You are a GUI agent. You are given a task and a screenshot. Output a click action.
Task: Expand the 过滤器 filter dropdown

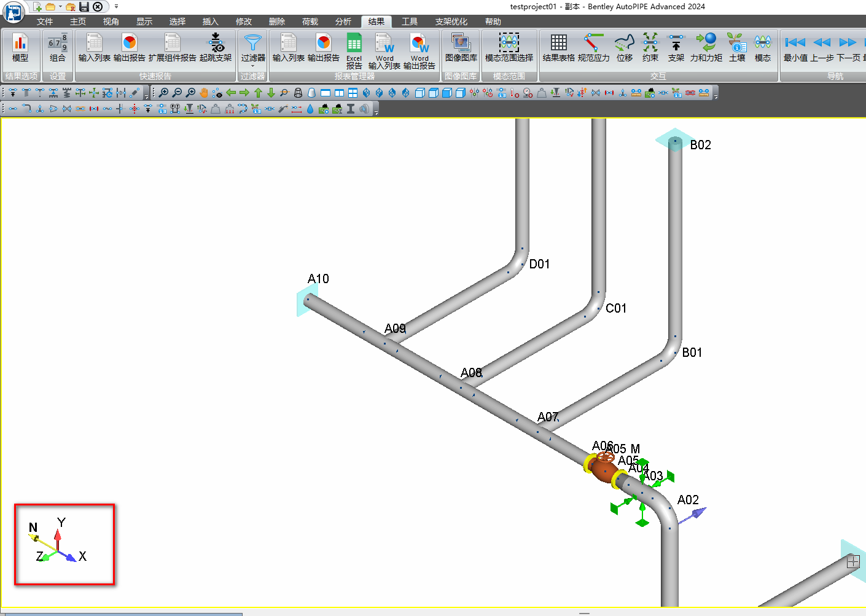pos(252,65)
